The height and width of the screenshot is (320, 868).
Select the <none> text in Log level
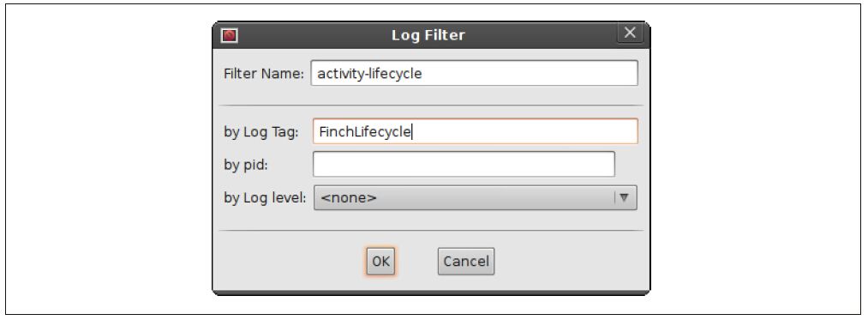(x=349, y=197)
